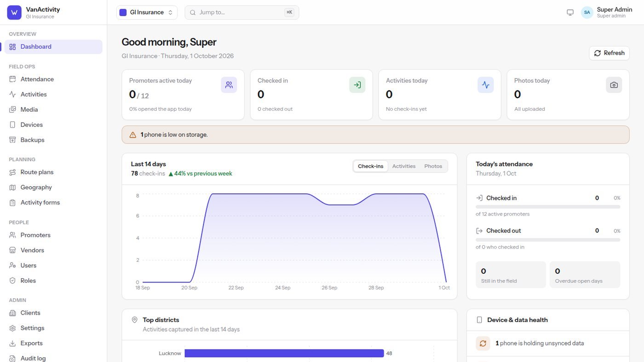
Task: Open the Settings gear icon
Action: point(12,328)
